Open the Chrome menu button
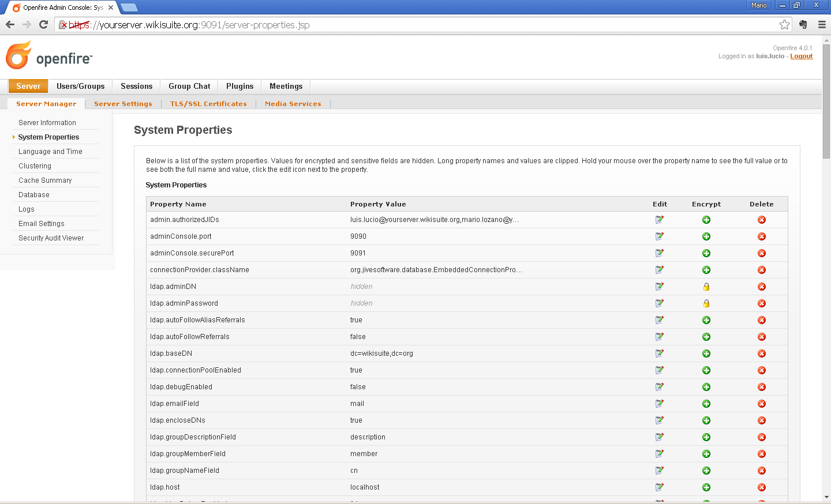This screenshot has height=504, width=831. click(x=822, y=25)
